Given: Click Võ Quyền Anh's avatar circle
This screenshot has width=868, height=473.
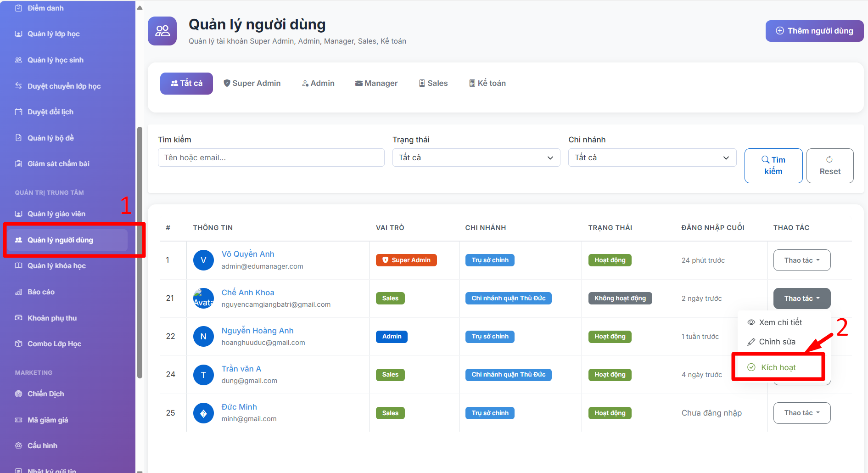Looking at the screenshot, I should point(203,260).
